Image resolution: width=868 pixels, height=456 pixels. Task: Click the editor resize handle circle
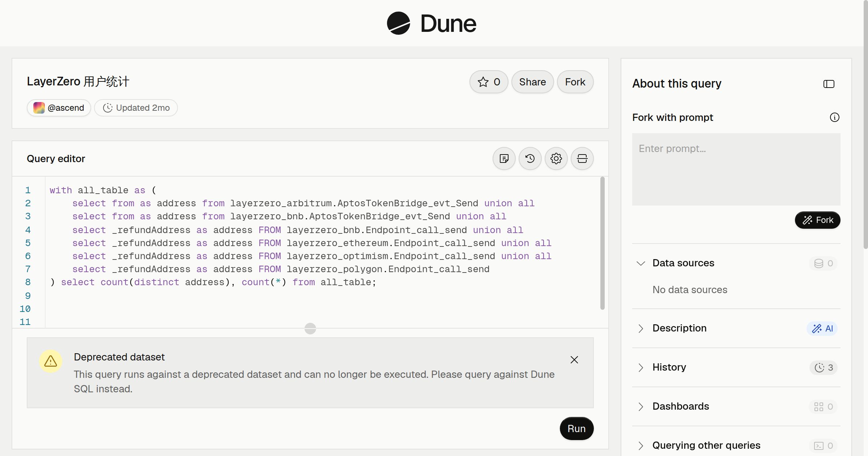coord(310,329)
